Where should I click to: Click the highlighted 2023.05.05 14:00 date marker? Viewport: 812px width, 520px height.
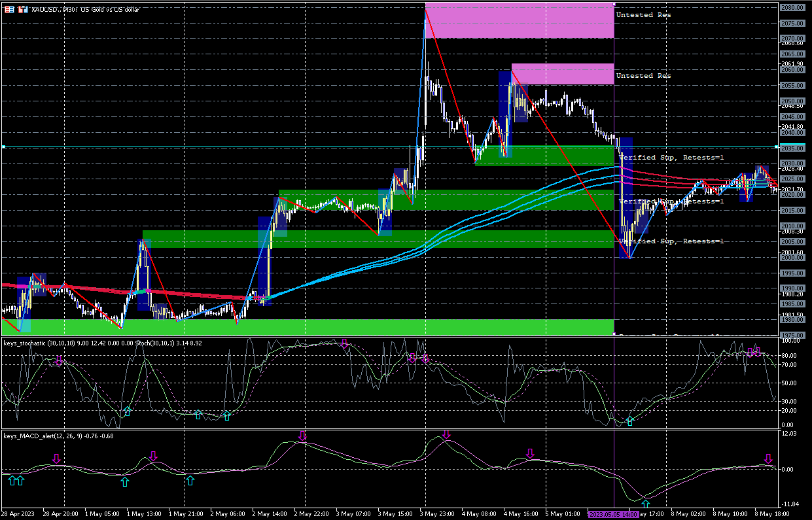point(614,514)
